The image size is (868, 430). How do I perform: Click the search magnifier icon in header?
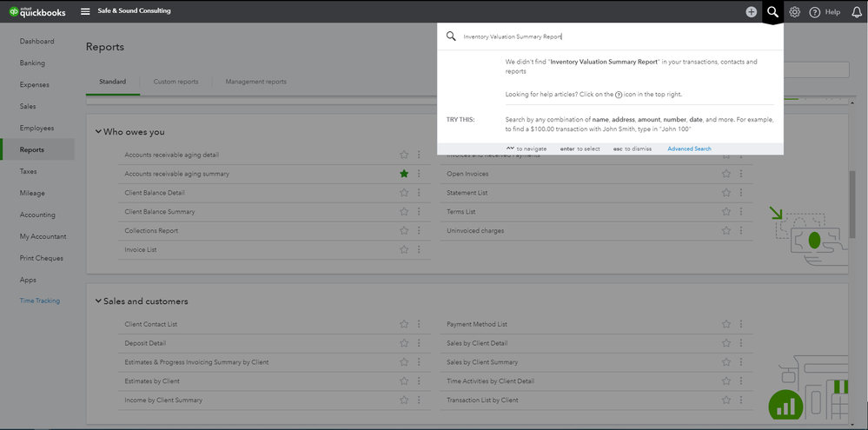[772, 11]
